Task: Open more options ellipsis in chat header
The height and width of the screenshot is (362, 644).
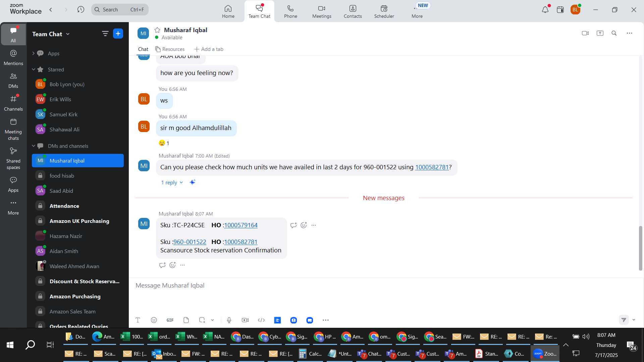Action: tap(630, 33)
